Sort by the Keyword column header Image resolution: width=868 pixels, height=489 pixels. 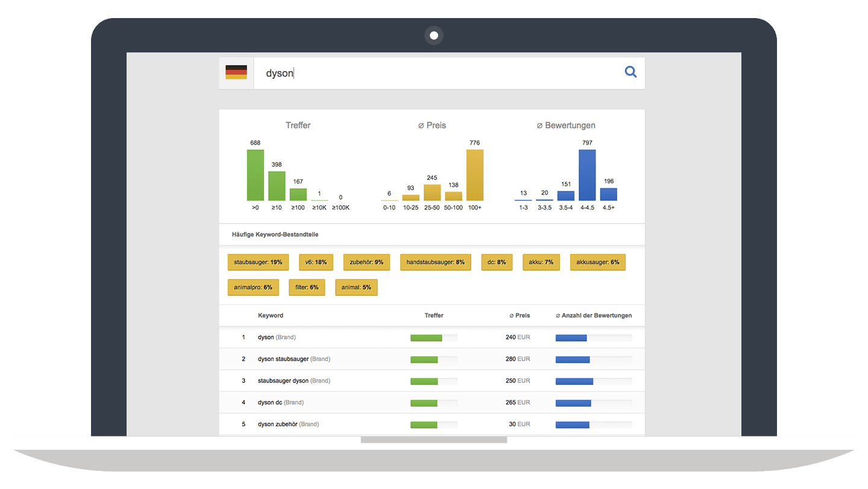click(271, 316)
